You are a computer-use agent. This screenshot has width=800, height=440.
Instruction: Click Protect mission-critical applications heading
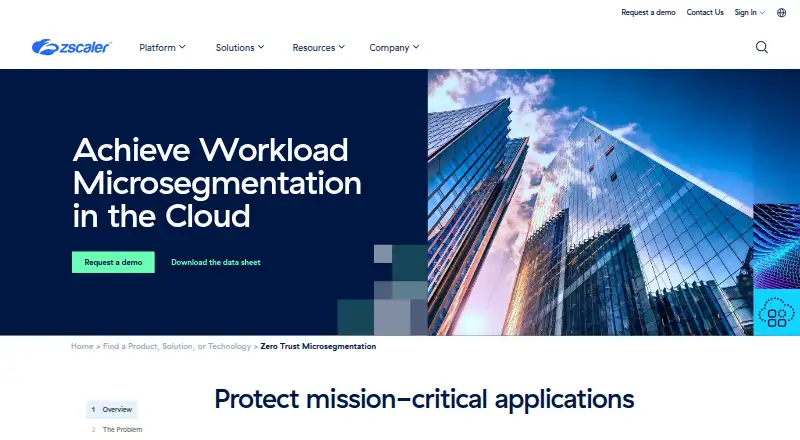point(424,399)
